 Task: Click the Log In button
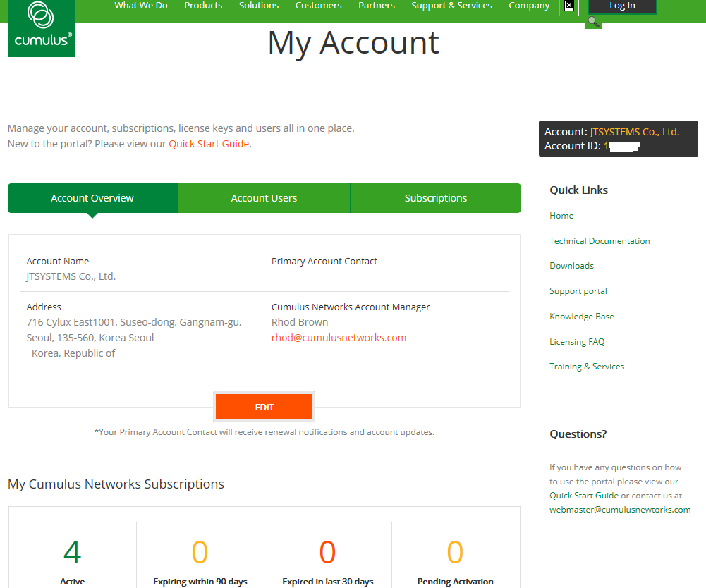[x=622, y=6]
